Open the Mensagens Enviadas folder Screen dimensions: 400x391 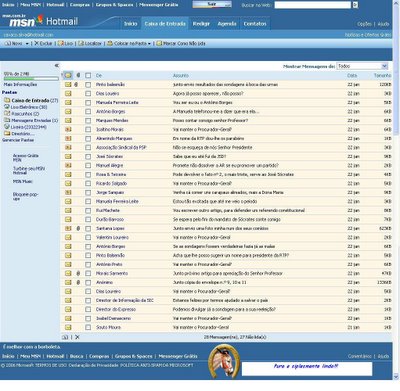click(x=35, y=120)
